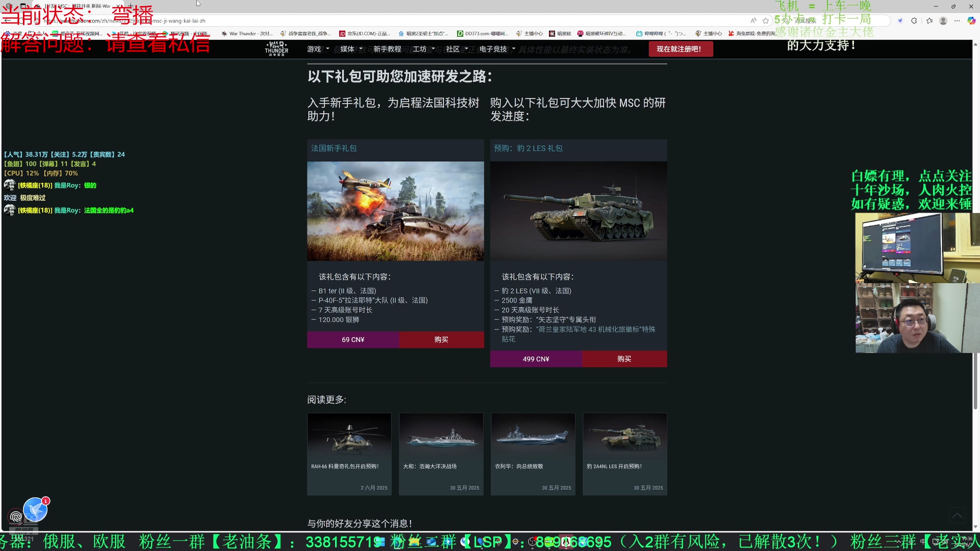Viewport: 980px width, 551px height.
Task: Open the War Thunder - 次时... bookmark
Action: point(248,34)
